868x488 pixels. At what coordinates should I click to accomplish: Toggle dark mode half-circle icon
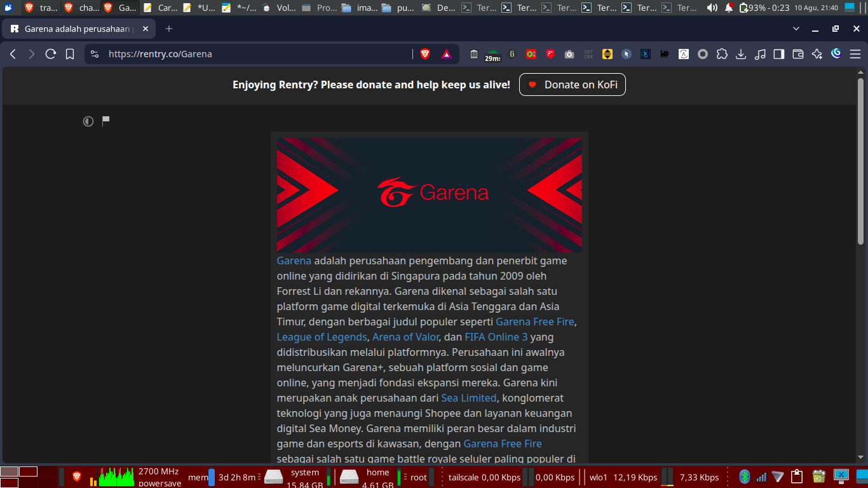click(x=88, y=121)
